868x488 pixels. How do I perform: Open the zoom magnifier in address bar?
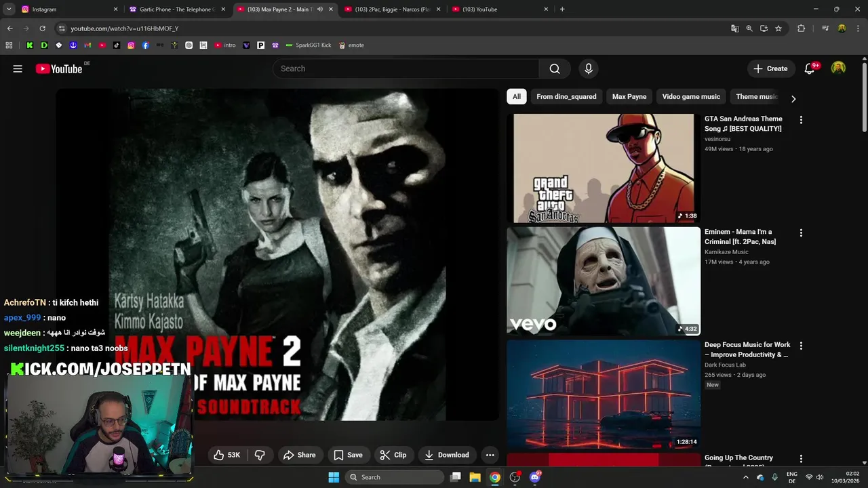[749, 28]
